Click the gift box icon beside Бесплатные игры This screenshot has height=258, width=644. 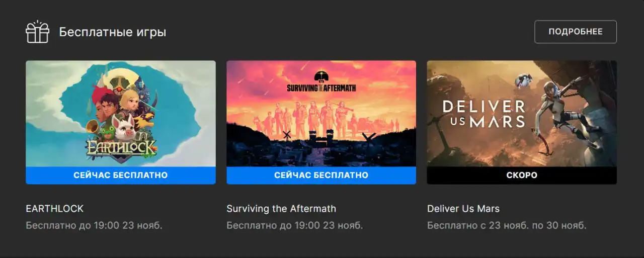(x=38, y=32)
